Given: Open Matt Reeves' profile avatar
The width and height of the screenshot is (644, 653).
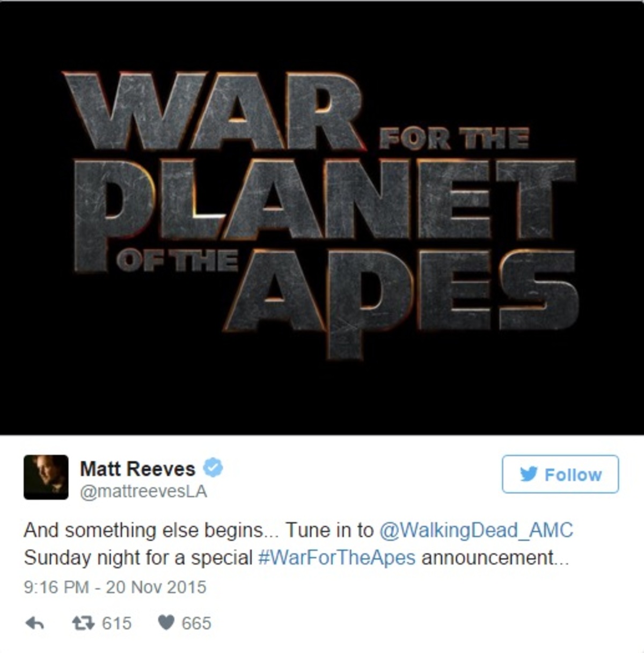Looking at the screenshot, I should [46, 477].
